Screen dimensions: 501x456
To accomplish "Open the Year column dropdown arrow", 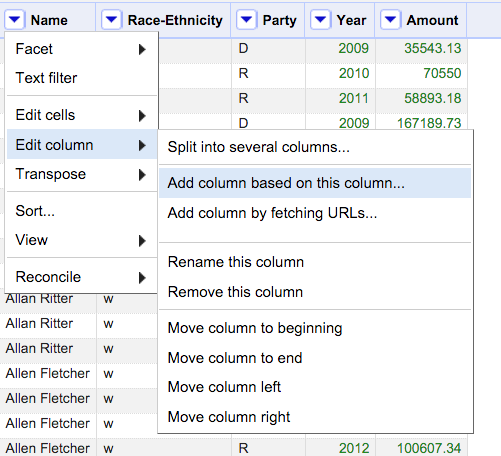I will tap(320, 20).
